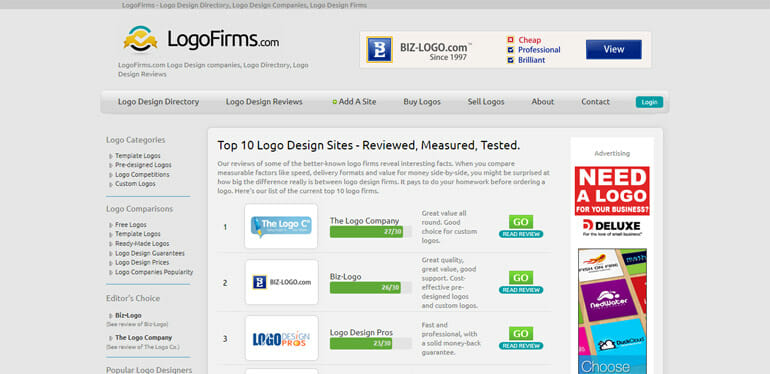Click the Logo Design Pros 23/30 rating bar
Screen dimensions: 770x374
371,344
